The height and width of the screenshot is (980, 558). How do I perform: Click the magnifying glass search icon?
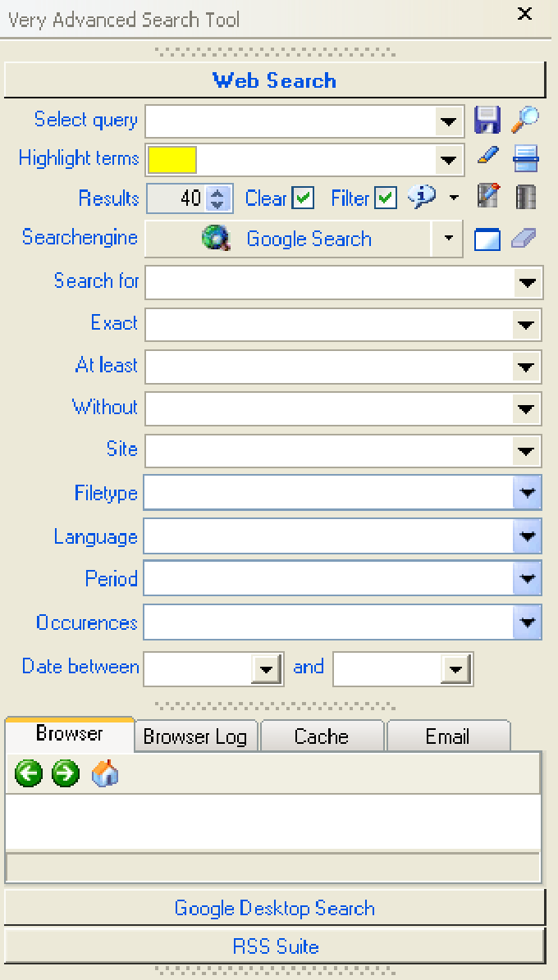[525, 120]
